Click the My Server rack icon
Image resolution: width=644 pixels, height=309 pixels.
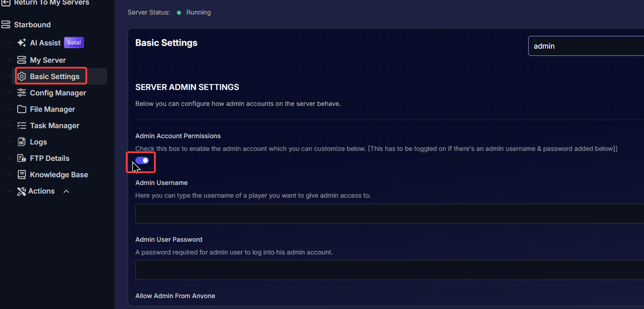(21, 60)
